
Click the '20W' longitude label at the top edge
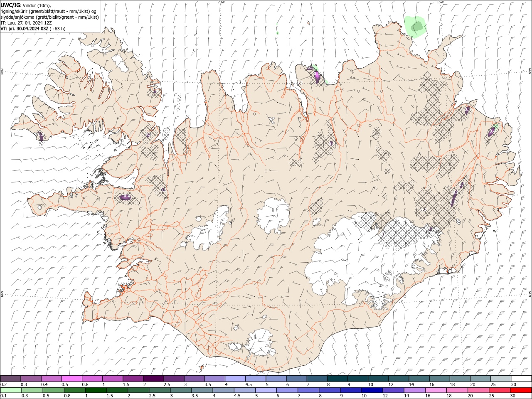[x=221, y=2]
